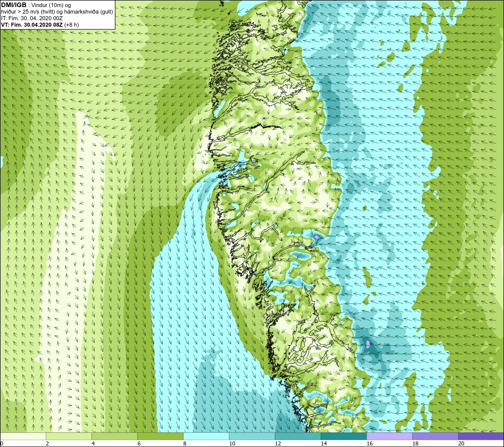The image size is (504, 447).
Task: Click the above 20 m/s violet legend swatch
Action: point(481,436)
